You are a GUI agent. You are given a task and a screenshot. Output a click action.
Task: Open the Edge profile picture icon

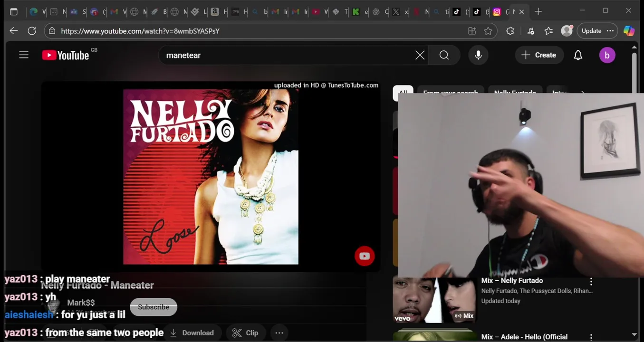567,31
